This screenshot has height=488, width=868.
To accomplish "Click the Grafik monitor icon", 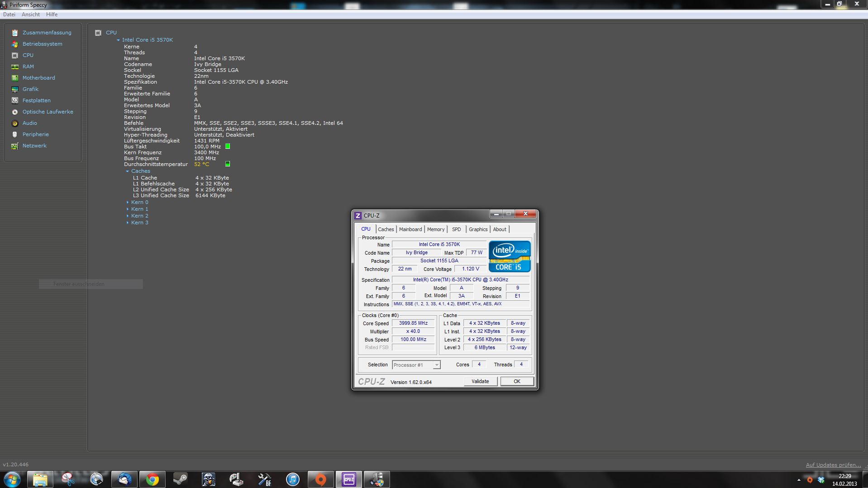I will point(15,89).
